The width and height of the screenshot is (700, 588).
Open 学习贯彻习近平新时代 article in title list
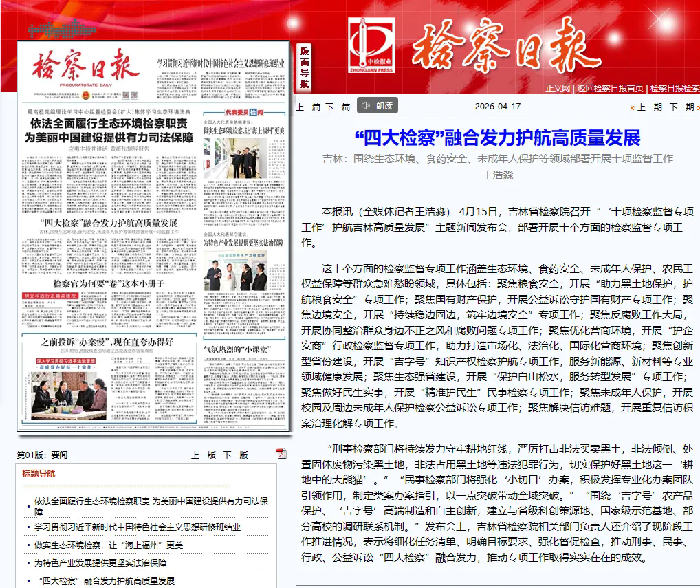pyautogui.click(x=138, y=527)
